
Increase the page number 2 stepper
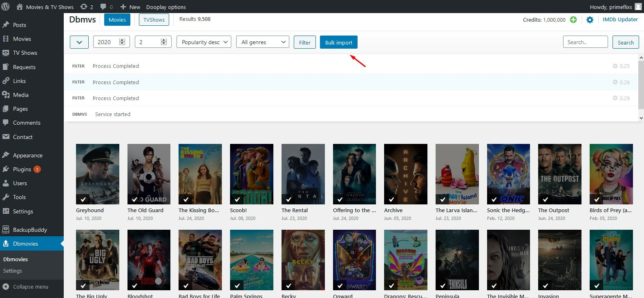(163, 40)
